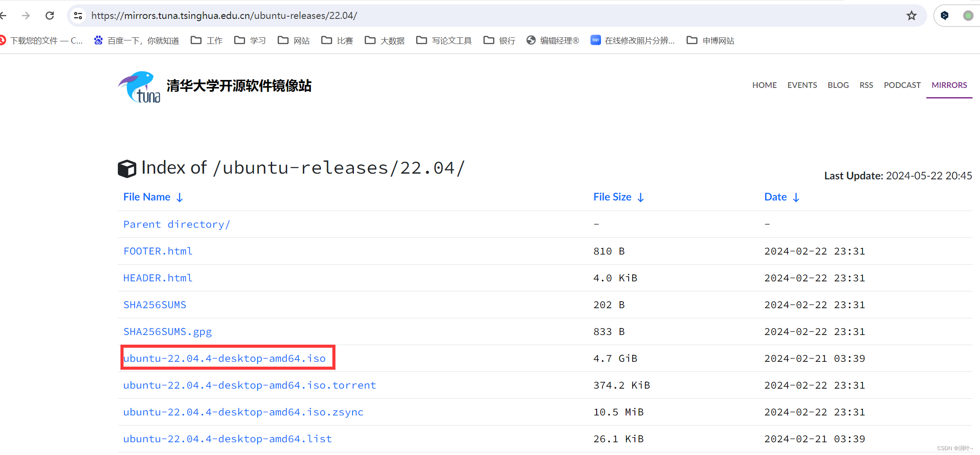The height and width of the screenshot is (455, 980).
Task: Go to HOME in the site navigation
Action: point(764,85)
